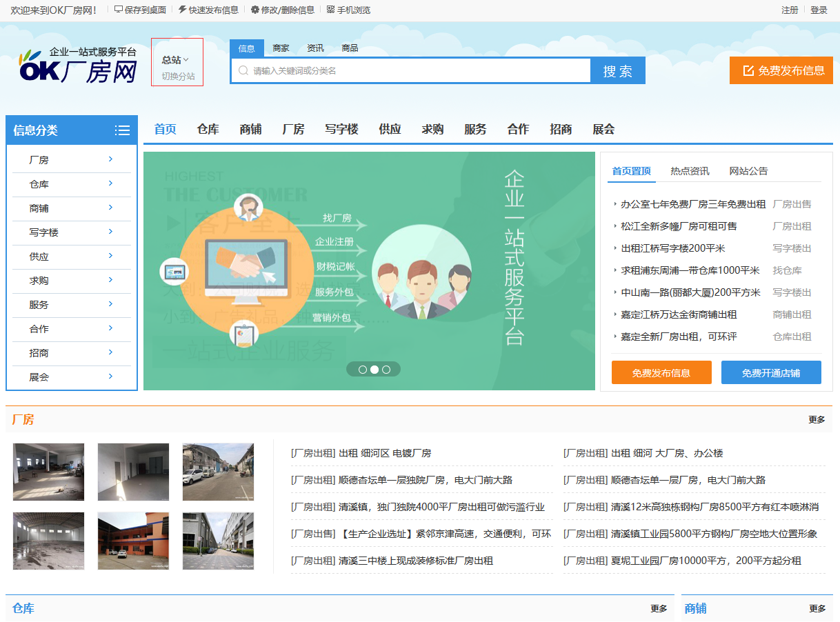
Task: Click the 修改/删除信息 gear icon
Action: pyautogui.click(x=254, y=10)
